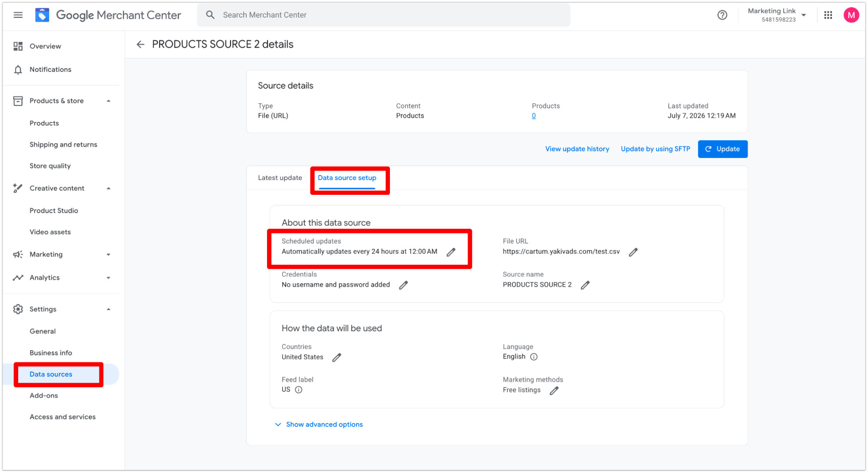Screen dimensions: 868x473
Task: Open the Google apps grid
Action: pyautogui.click(x=828, y=15)
